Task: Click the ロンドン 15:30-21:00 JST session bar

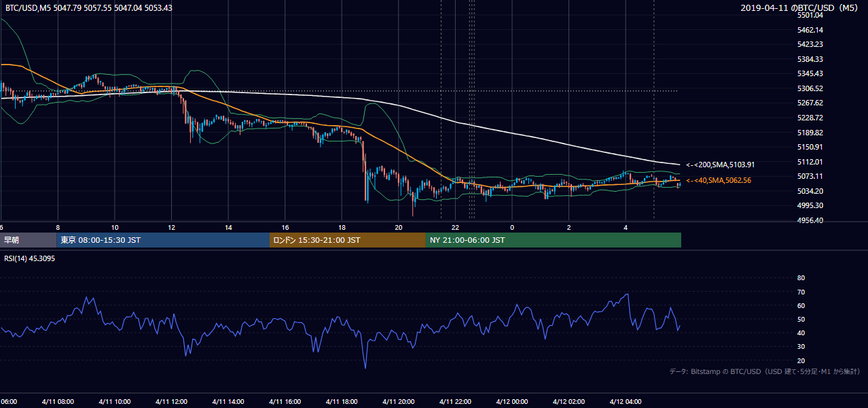Action: click(x=348, y=240)
